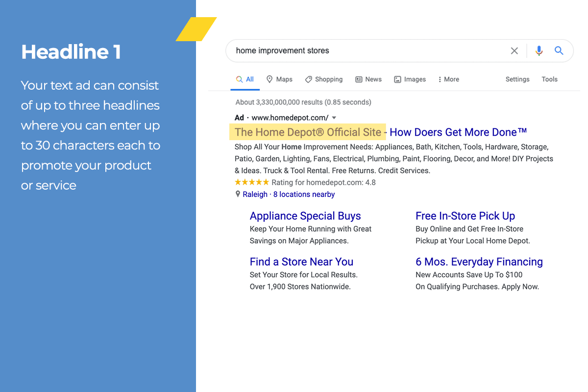Click the location pin beside Raleigh
This screenshot has width=588, height=392.
pos(238,195)
